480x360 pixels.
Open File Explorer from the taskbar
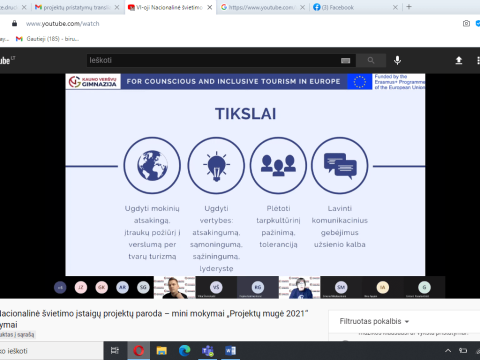[x=162, y=351]
